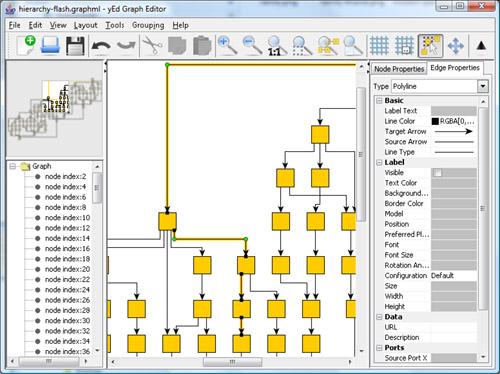Select node index:18 in the tree
This screenshot has width=500, height=374.
point(67,259)
